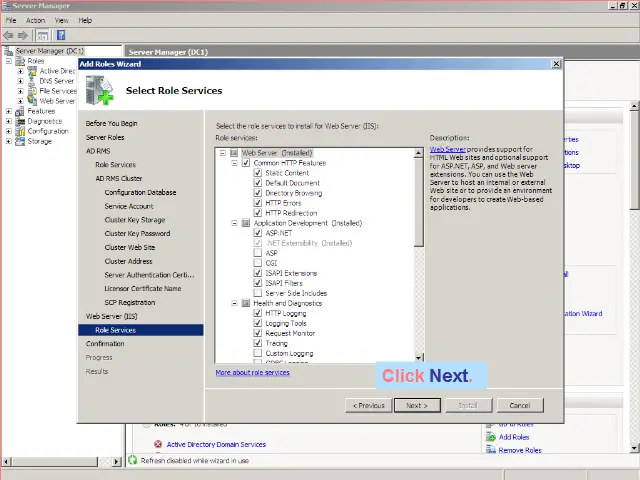Click the Back arrow toolbar icon
Screen dimensions: 640x480
coord(9,36)
